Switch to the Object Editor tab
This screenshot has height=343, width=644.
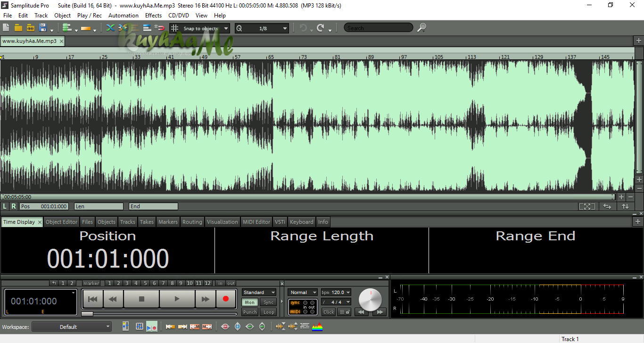click(x=61, y=222)
